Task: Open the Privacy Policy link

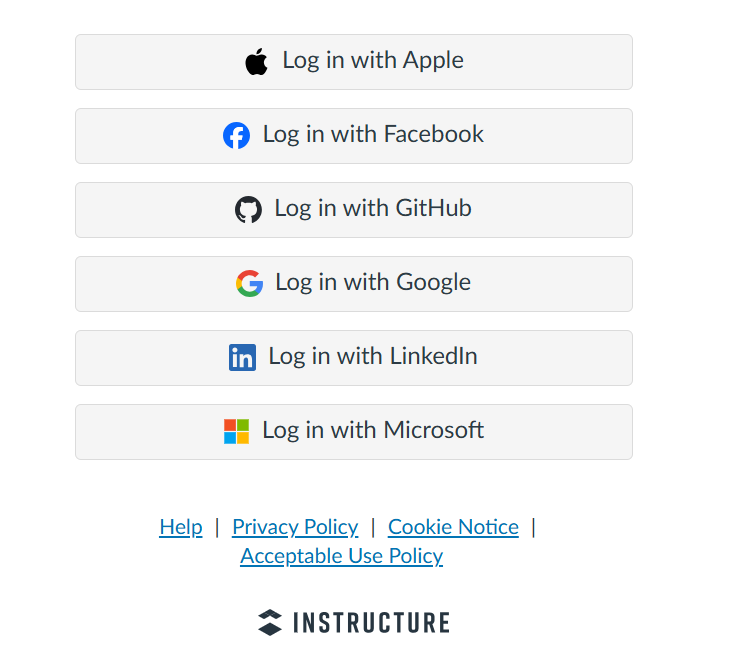Action: coord(295,527)
